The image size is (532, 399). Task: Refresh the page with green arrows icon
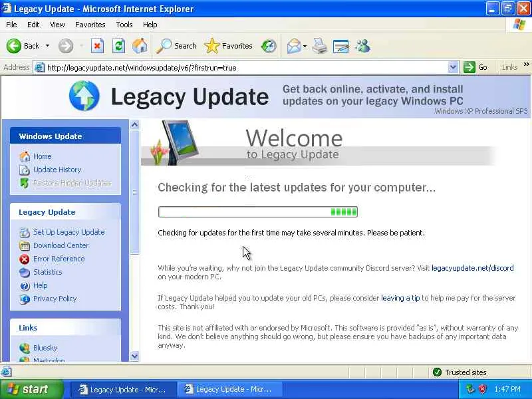click(119, 46)
